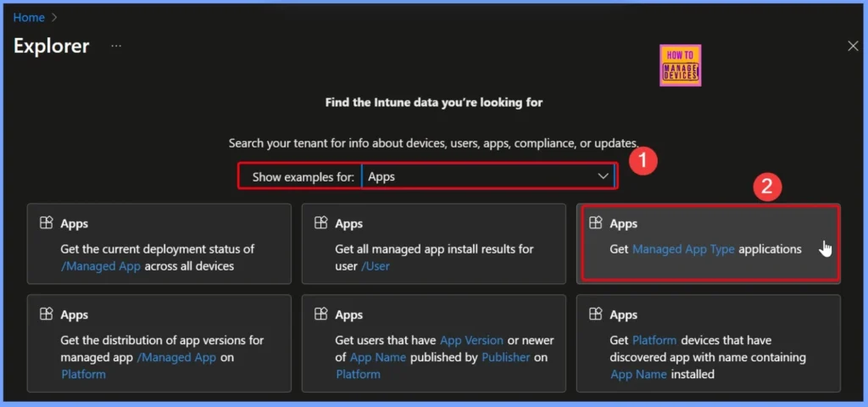Click Apps icon on Managed App Type card
This screenshot has height=407, width=868.
point(596,223)
